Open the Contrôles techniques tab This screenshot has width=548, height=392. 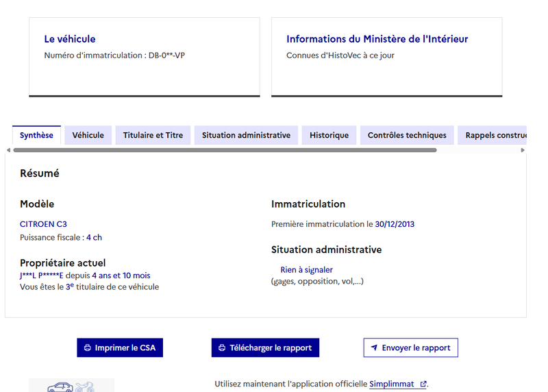(407, 135)
